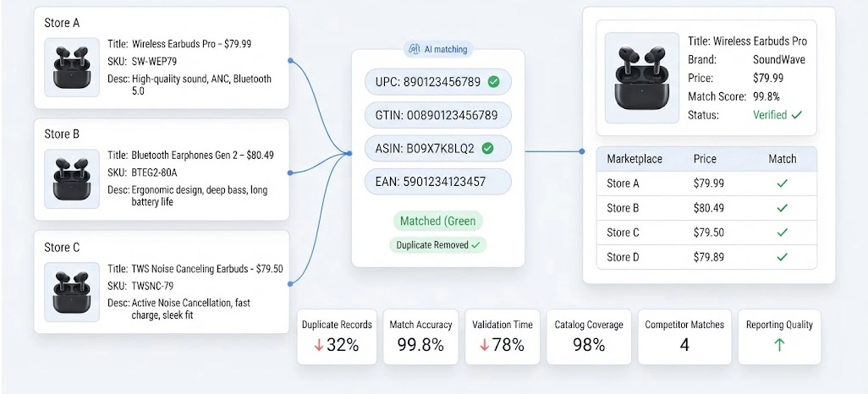Click the Marketplace column header

tap(635, 159)
